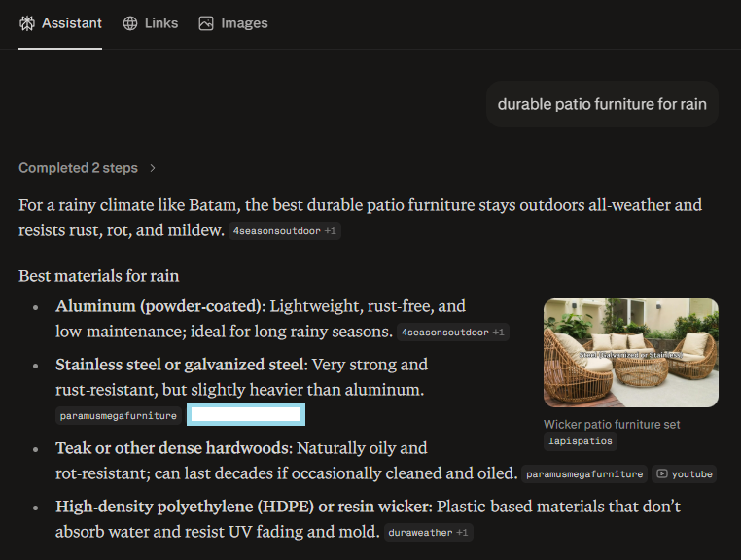Click the chevron beside Completed 2 steps
Viewport: 741px width, 560px height.
153,168
